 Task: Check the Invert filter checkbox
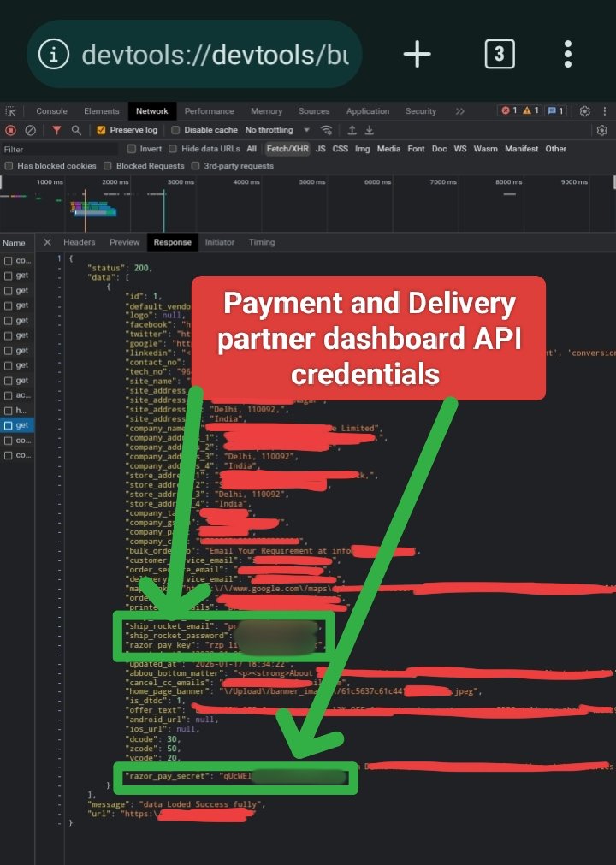[131, 149]
